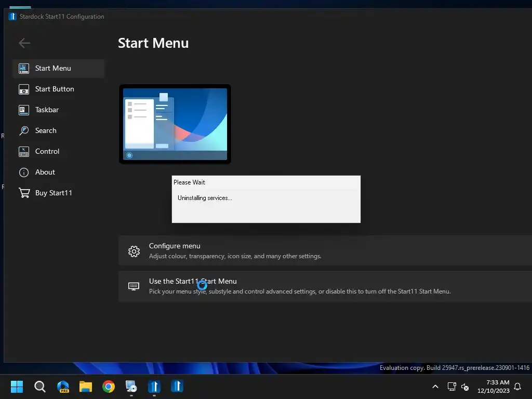The width and height of the screenshot is (532, 399).
Task: Expand hidden system tray icons chevron
Action: tap(435, 387)
